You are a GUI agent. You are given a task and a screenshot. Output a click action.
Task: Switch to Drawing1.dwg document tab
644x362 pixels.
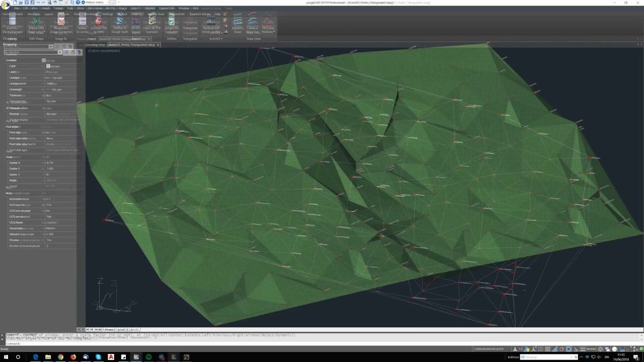(x=96, y=45)
